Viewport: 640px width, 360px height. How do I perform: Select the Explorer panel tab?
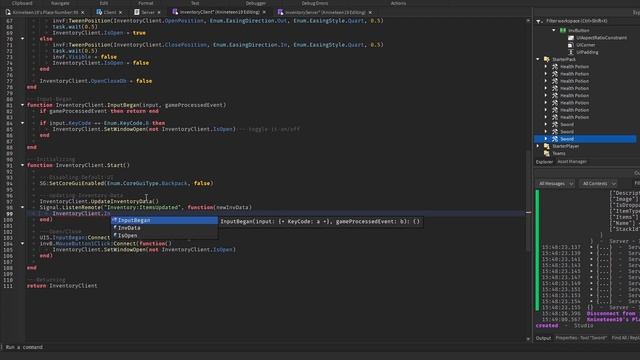[544, 162]
